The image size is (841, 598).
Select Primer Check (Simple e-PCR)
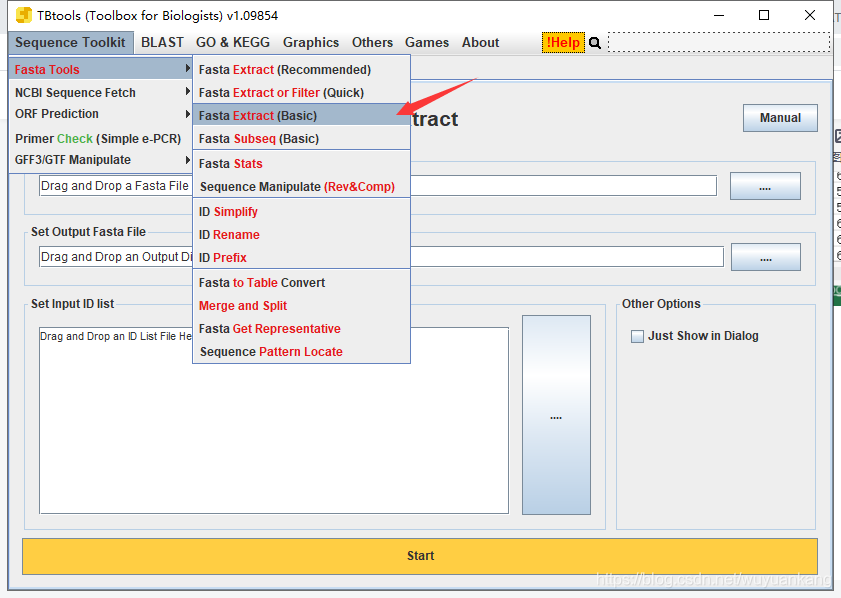[100, 138]
